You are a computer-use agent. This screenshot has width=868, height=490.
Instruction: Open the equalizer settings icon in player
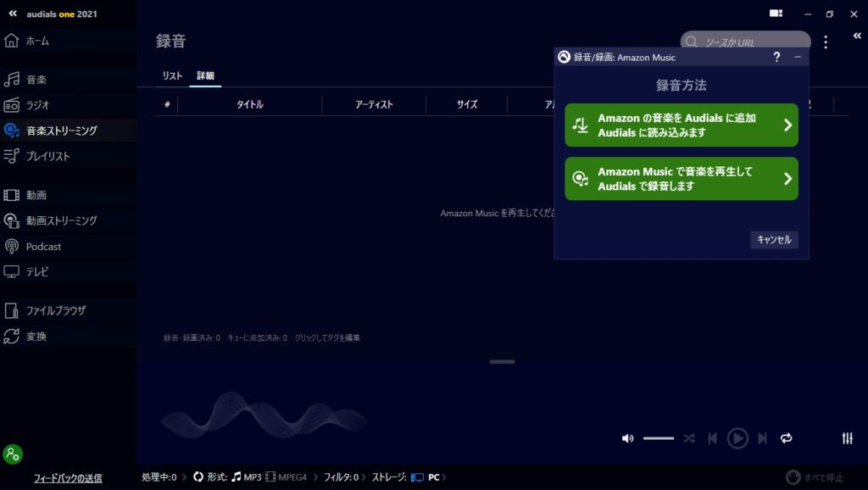tap(847, 438)
